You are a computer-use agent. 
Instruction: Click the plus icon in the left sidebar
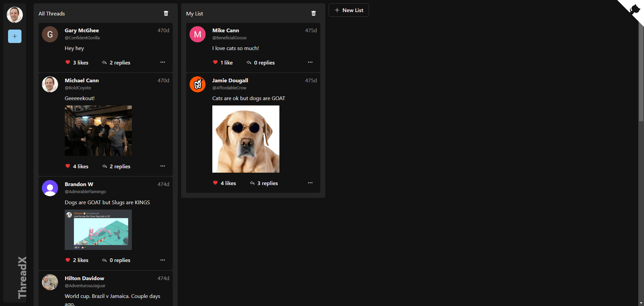click(14, 36)
